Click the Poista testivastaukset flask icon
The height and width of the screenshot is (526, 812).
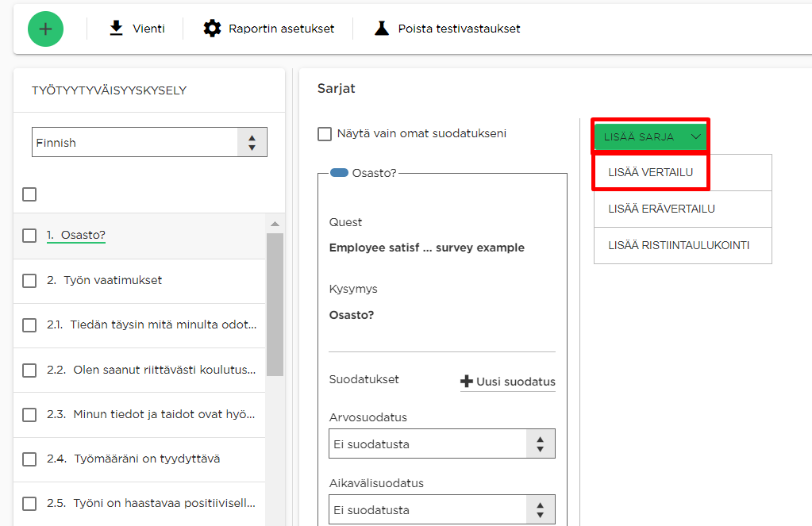coord(382,29)
